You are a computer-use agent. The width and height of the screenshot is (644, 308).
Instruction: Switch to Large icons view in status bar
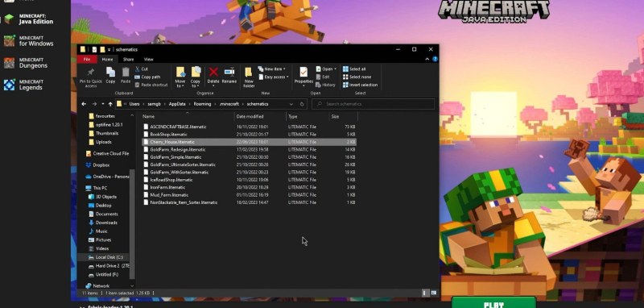click(433, 293)
